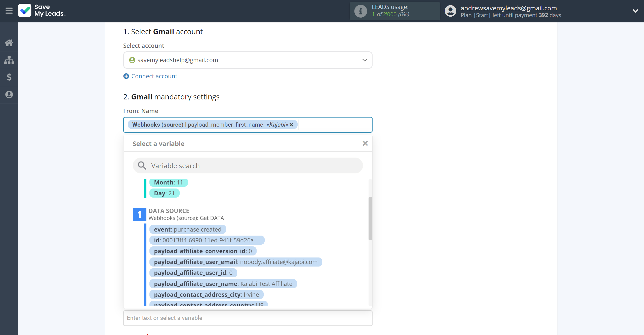Screen dimensions: 644x335
Task: Click the 'Enter text or select a variable' field
Action: 248,318
